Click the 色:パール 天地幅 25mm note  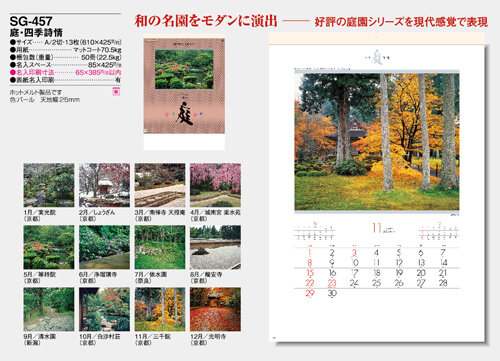[45, 100]
